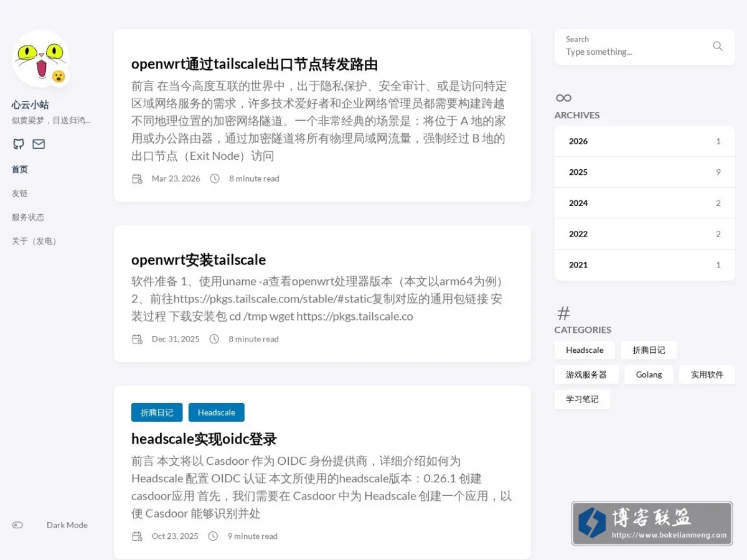Click the ARCHIVES heading
Viewport: 747px width, 560px height.
click(577, 115)
